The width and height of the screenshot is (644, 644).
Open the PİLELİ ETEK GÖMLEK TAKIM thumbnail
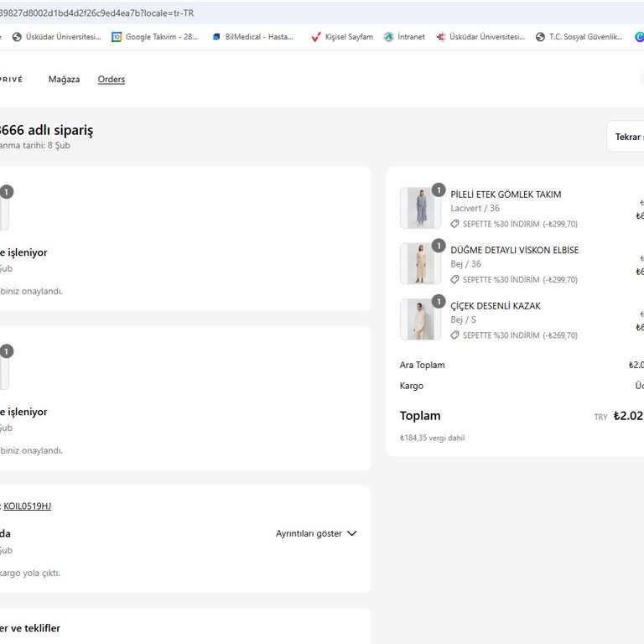[x=420, y=208]
